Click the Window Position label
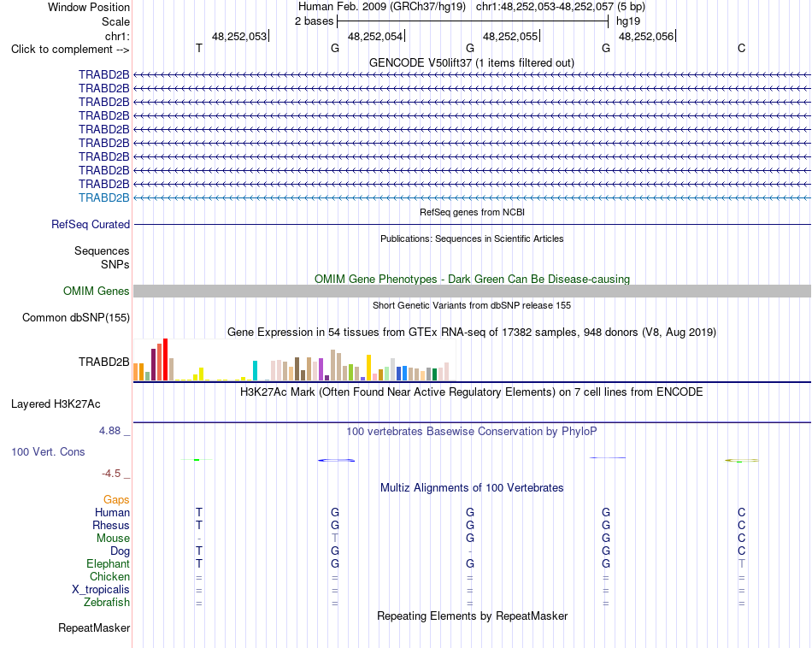 tap(89, 7)
